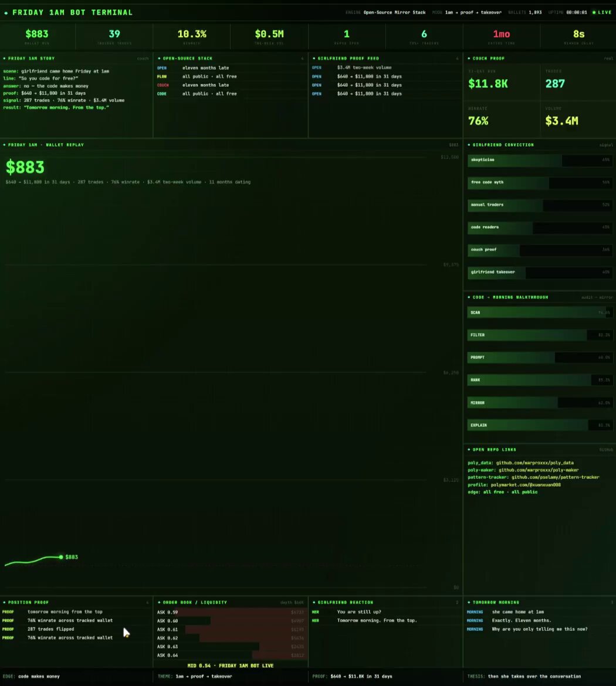616x686 pixels.
Task: Select the 76% winrate value in Couch Proof
Action: 478,121
